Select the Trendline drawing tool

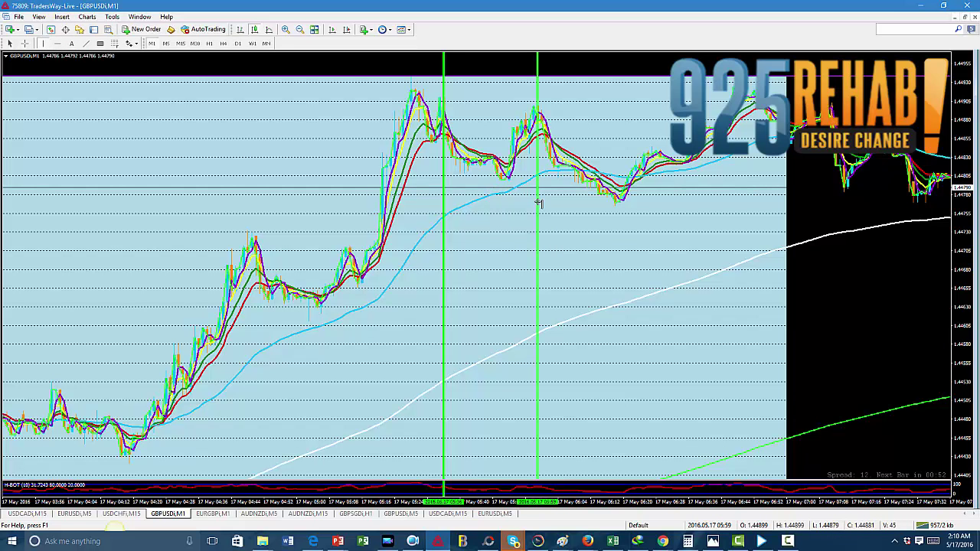coord(86,44)
